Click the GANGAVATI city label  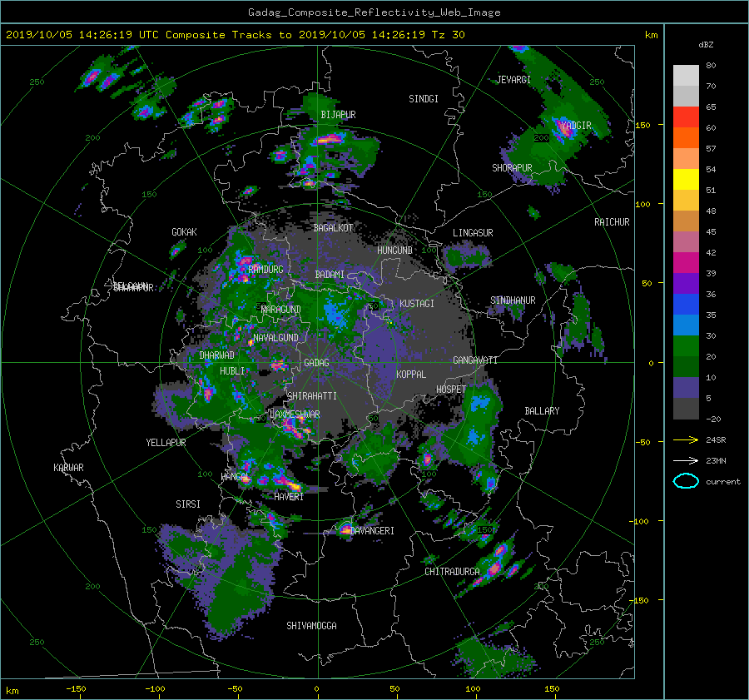coord(475,360)
